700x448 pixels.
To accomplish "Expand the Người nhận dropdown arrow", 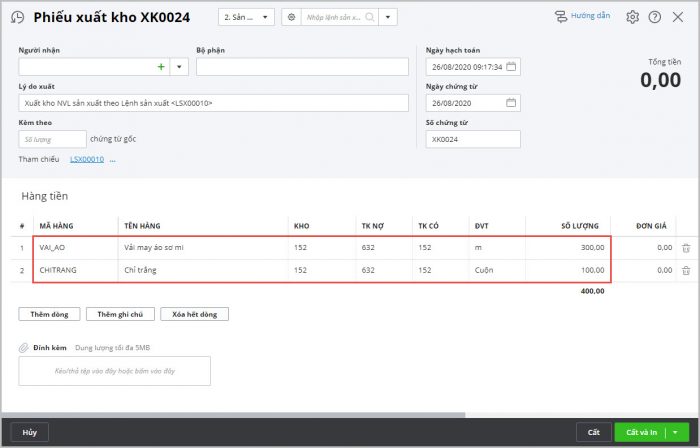I will 179,67.
